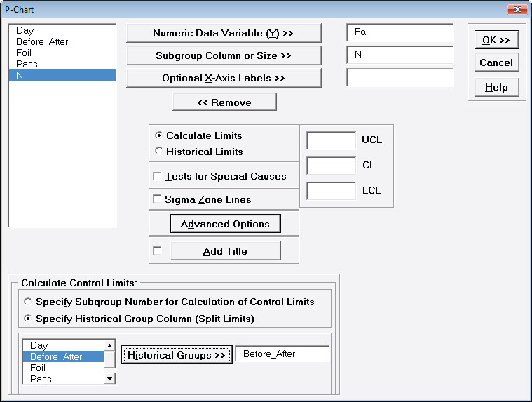Select Specify Subgroup Number radio option
This screenshot has height=402, width=532.
[x=28, y=302]
